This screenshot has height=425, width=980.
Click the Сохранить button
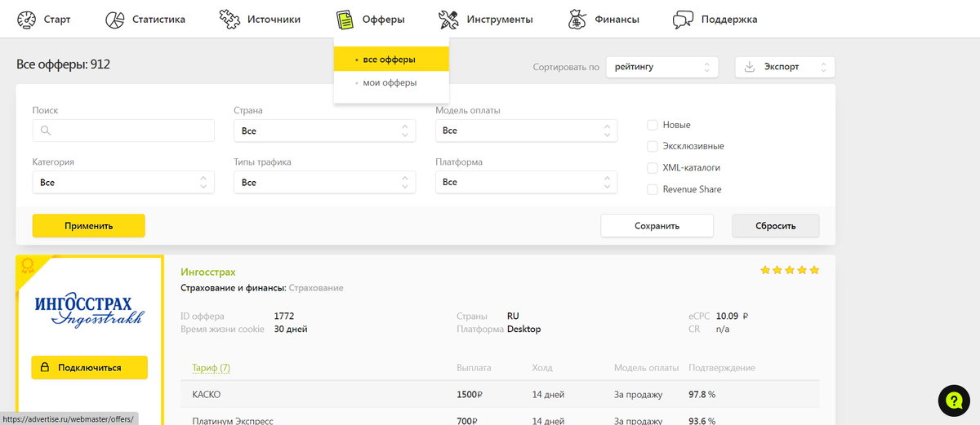click(x=657, y=226)
